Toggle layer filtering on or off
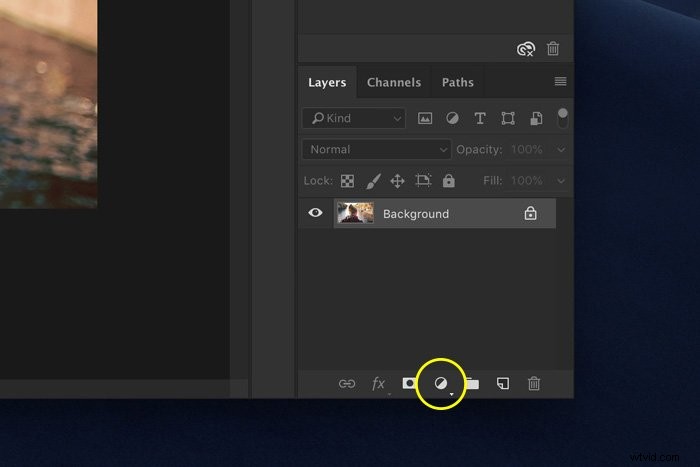700x467 pixels. 562,118
